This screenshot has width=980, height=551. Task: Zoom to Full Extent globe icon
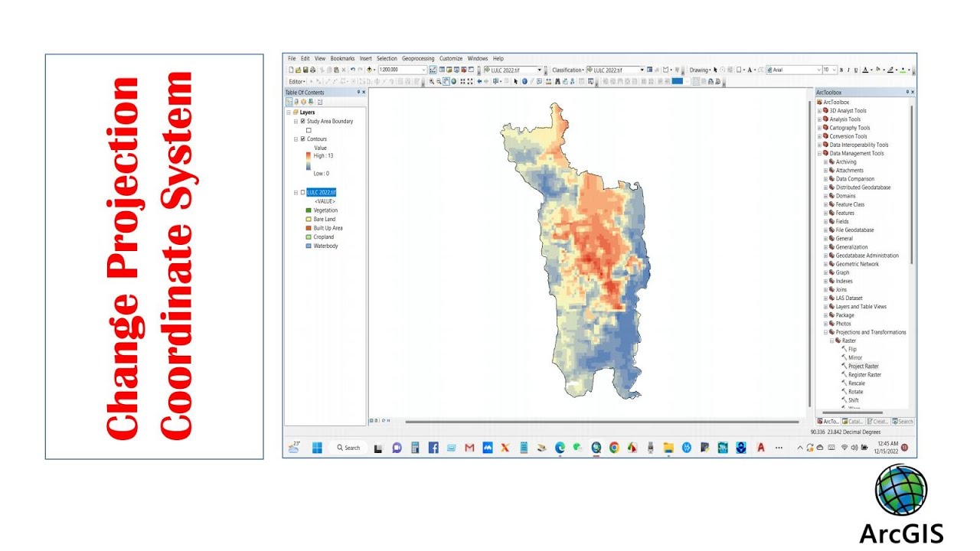click(x=454, y=81)
